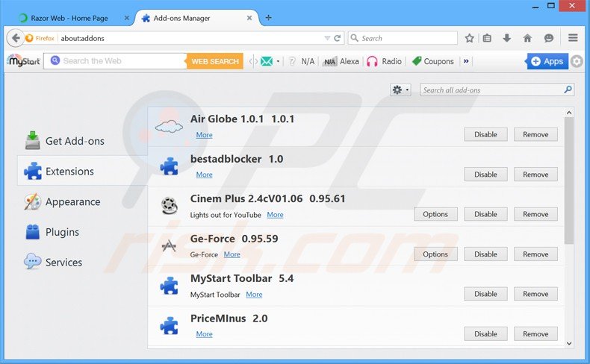Open Options for Ge-Force

(435, 254)
